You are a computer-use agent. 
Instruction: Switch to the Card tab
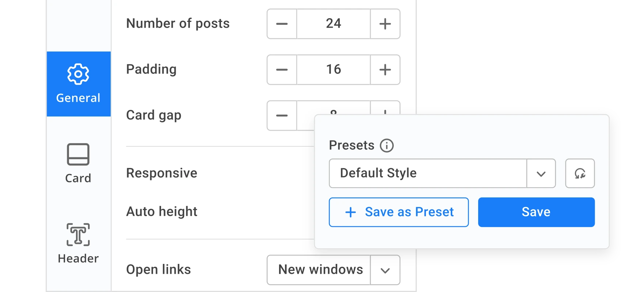(78, 163)
